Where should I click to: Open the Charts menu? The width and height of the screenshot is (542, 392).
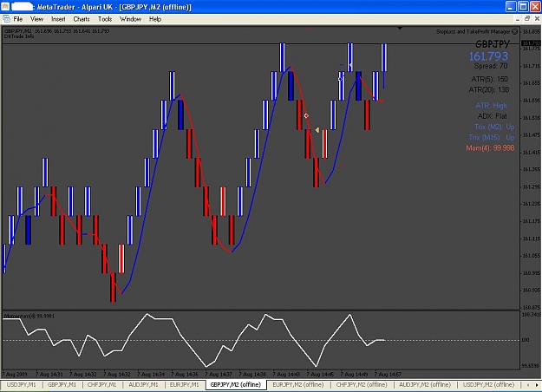click(82, 19)
